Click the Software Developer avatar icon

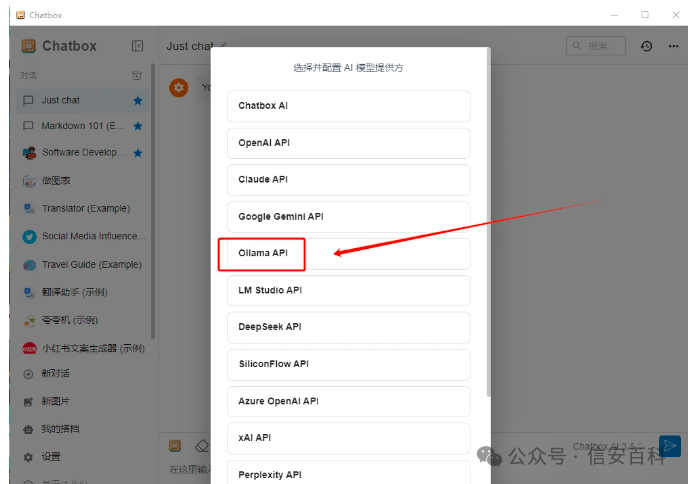pos(29,153)
